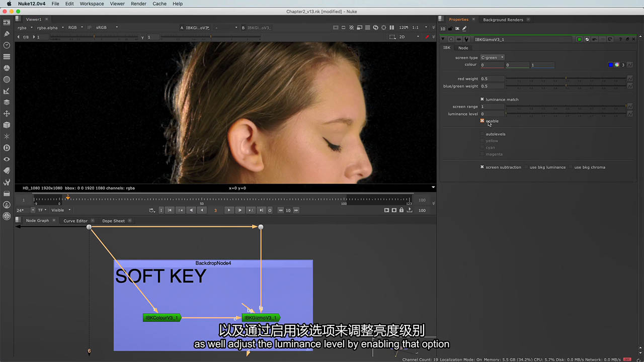Toggle the magenta checkbox
The height and width of the screenshot is (362, 644).
[482, 154]
